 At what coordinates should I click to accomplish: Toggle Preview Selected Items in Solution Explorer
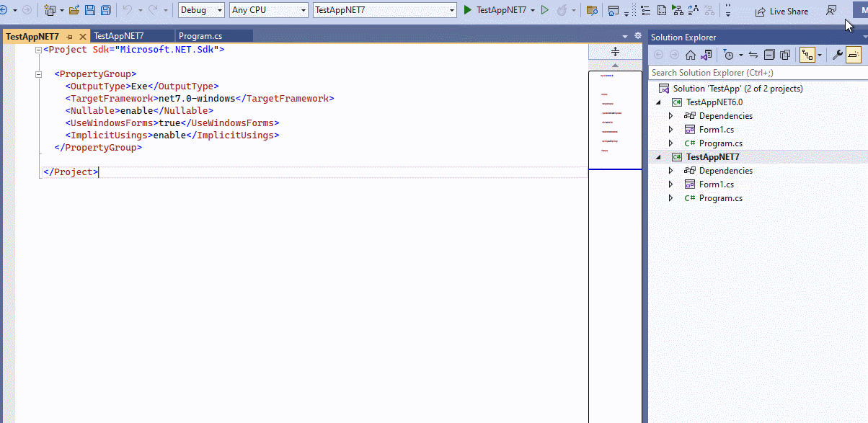[x=854, y=54]
